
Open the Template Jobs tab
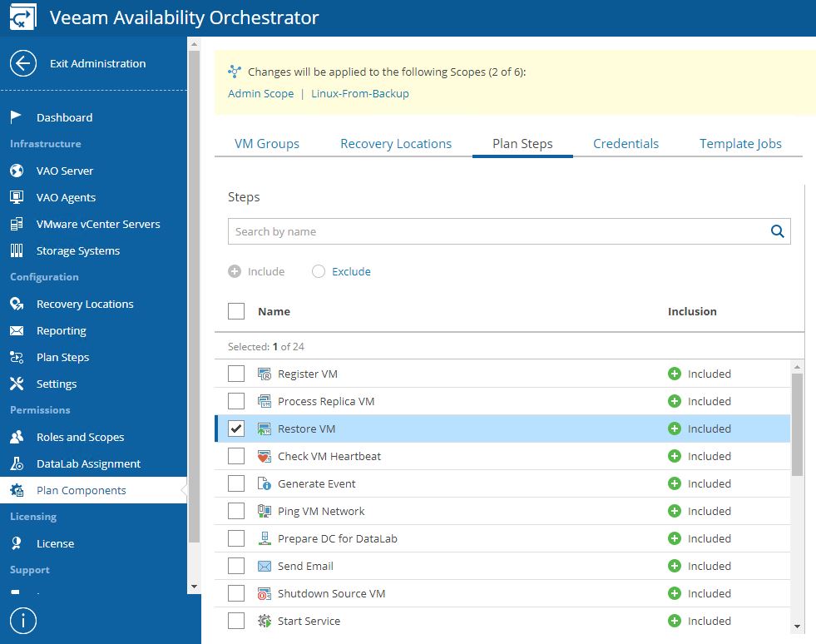pos(740,144)
